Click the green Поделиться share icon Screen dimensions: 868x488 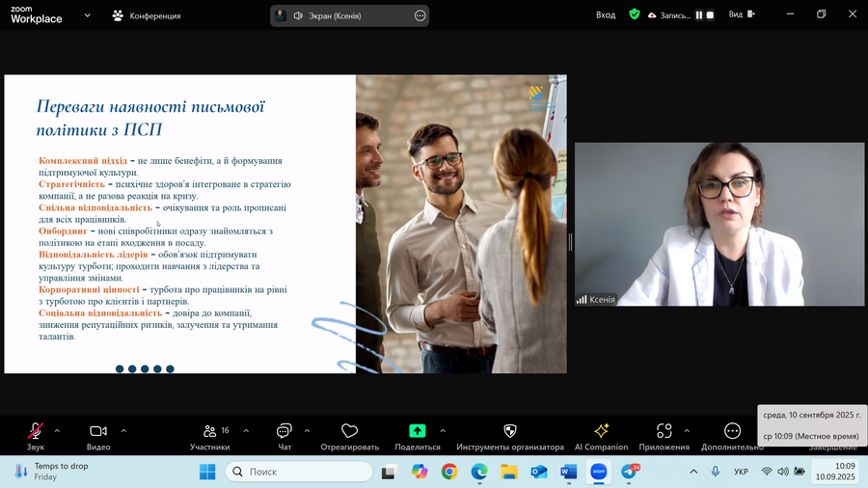coord(418,431)
